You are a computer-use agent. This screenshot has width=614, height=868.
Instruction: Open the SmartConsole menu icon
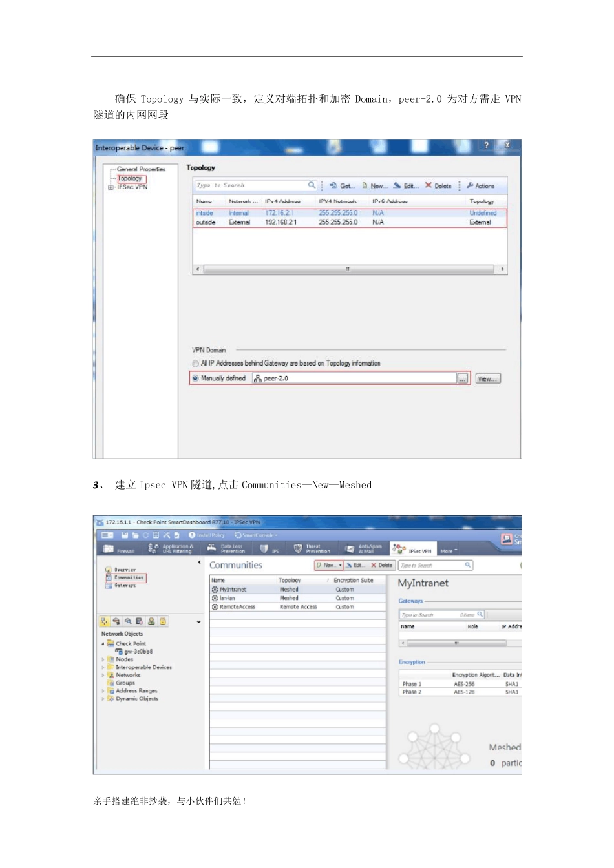pos(238,535)
